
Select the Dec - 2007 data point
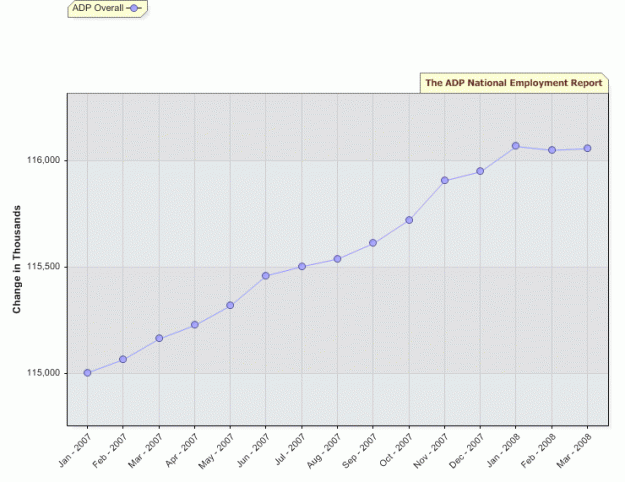[x=480, y=171]
